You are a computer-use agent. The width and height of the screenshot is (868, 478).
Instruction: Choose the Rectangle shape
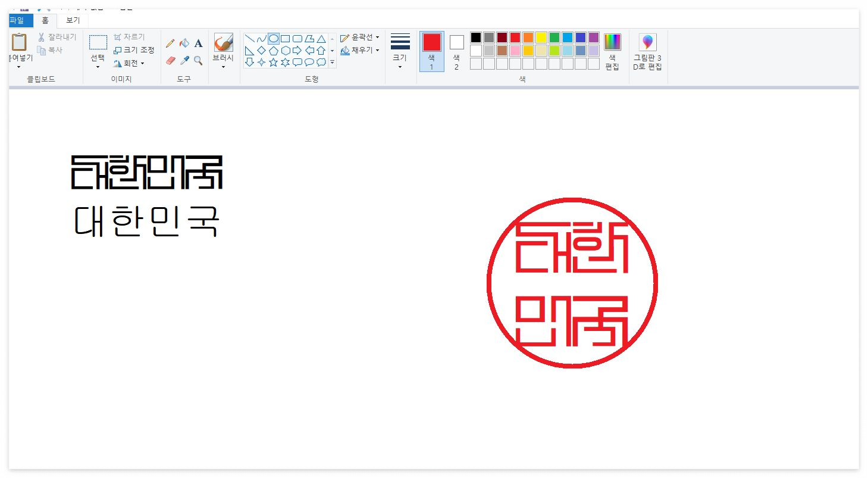(x=285, y=39)
